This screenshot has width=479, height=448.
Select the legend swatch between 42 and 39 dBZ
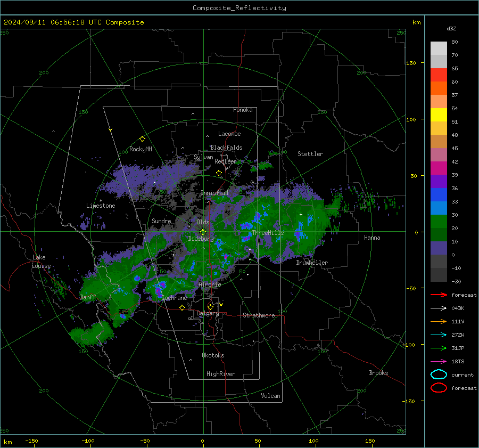[439, 168]
